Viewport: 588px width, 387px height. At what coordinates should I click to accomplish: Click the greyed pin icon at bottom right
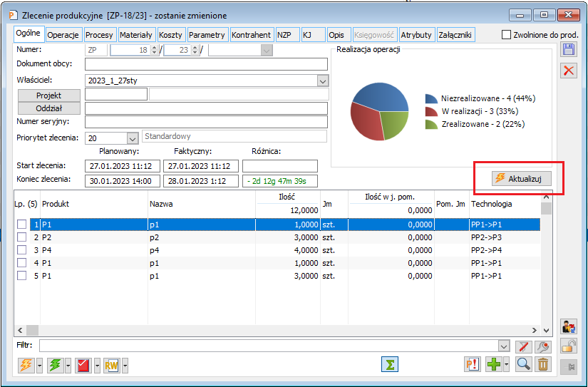point(569,367)
